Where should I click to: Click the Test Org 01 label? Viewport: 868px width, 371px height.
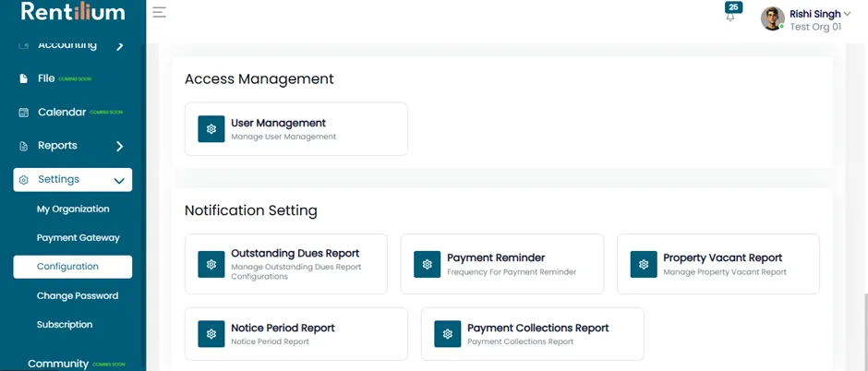pos(815,27)
